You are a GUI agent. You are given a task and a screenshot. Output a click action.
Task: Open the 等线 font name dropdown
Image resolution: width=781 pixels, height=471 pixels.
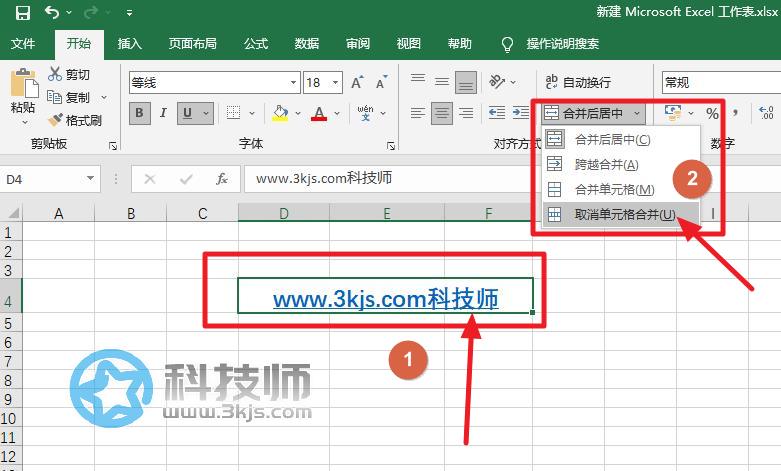[x=293, y=83]
